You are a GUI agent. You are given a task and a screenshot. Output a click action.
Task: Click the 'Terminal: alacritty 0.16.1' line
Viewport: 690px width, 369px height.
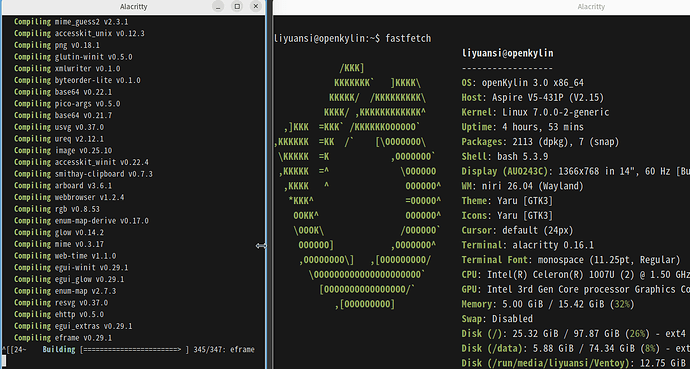tap(528, 245)
